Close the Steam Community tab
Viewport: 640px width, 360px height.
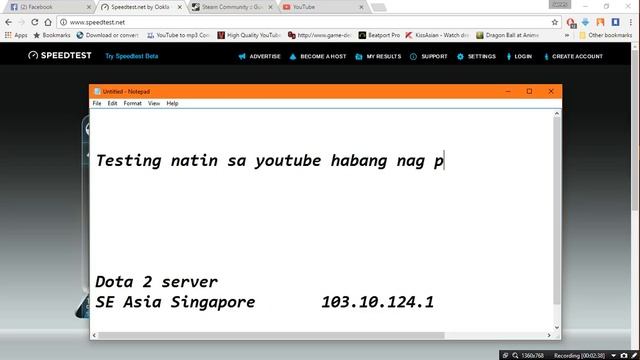[270, 7]
